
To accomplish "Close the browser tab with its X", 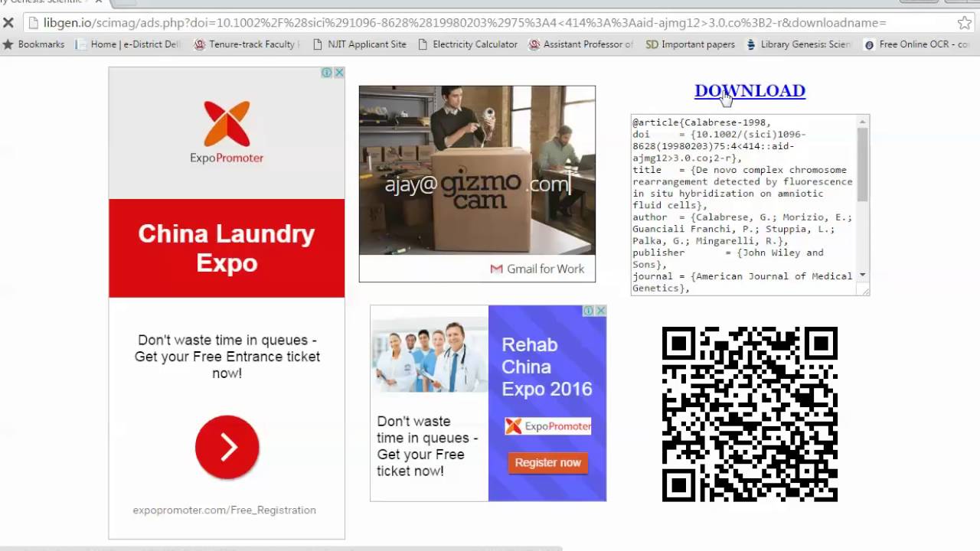I will 98,2.
